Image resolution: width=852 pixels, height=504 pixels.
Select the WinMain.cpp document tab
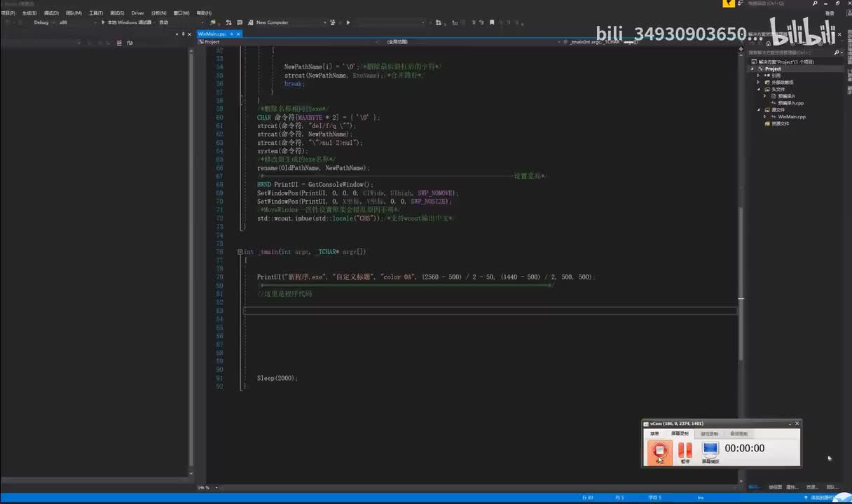coord(212,34)
